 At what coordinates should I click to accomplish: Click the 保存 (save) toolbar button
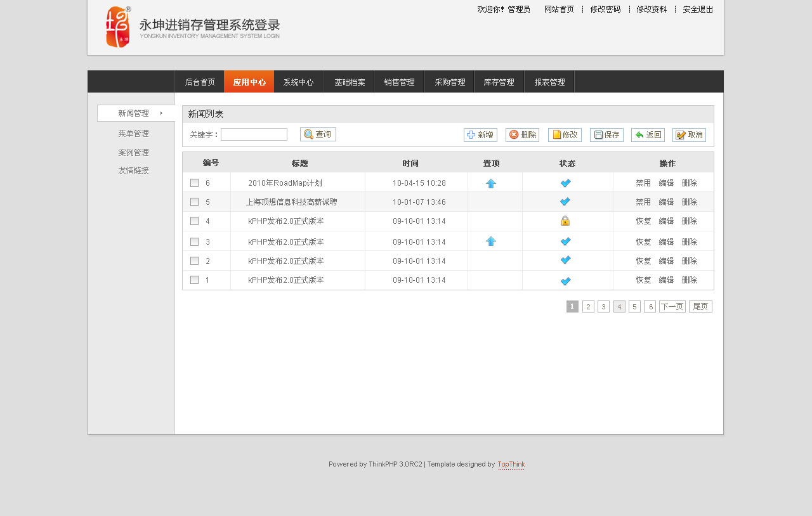coord(606,135)
